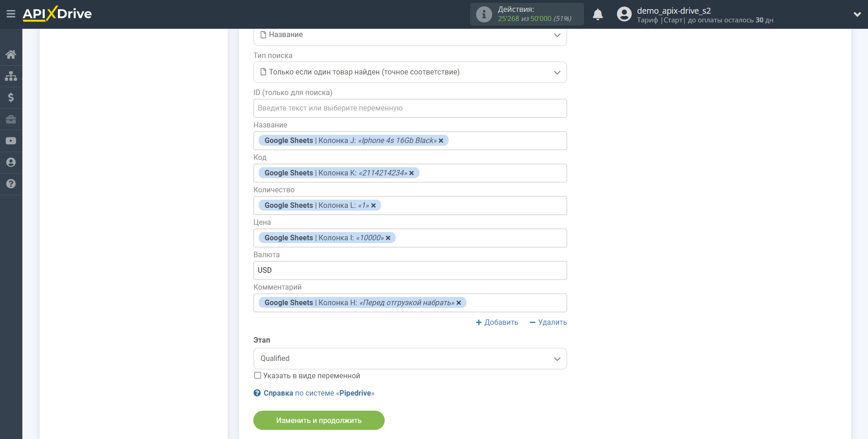The height and width of the screenshot is (439, 868).
Task: Click inside the Комментарий variable field
Action: coord(410,303)
